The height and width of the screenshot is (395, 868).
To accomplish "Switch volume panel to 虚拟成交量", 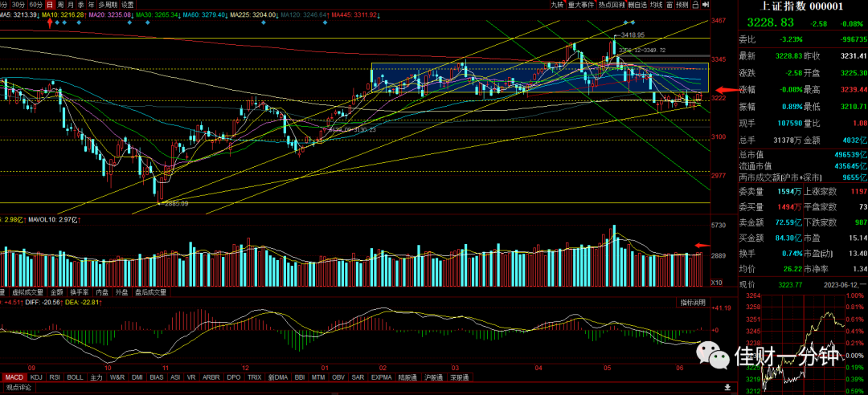I will coord(27,292).
